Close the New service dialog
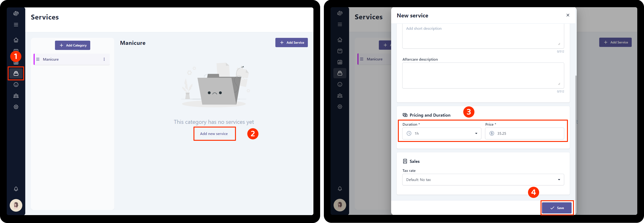Image resolution: width=644 pixels, height=223 pixels. [568, 15]
